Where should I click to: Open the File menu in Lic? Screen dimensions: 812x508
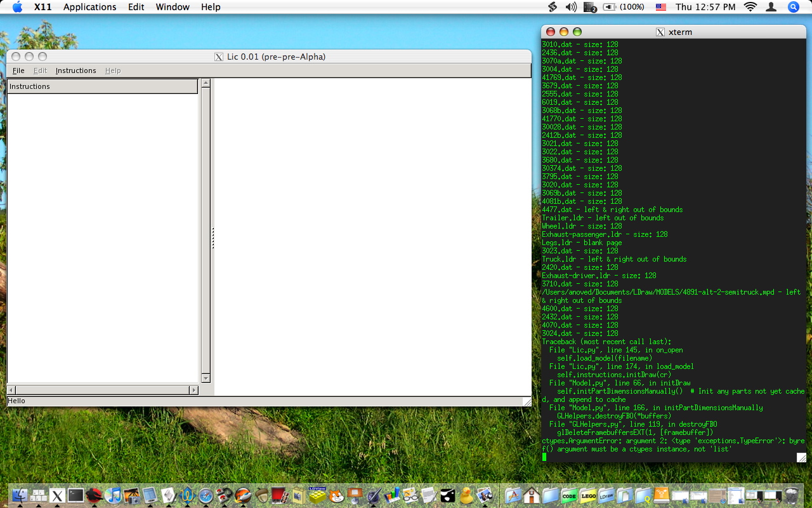click(x=18, y=70)
